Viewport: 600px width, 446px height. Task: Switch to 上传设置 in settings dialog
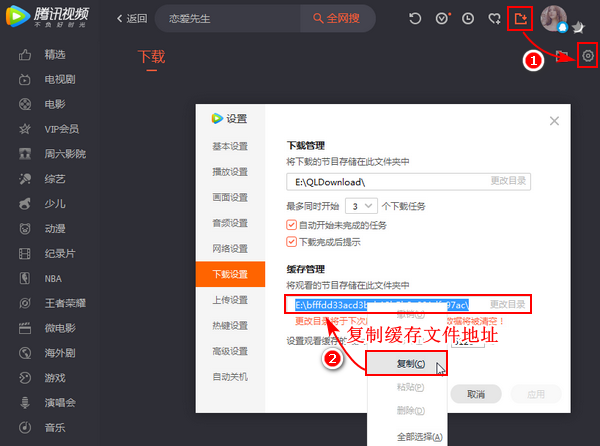point(230,300)
